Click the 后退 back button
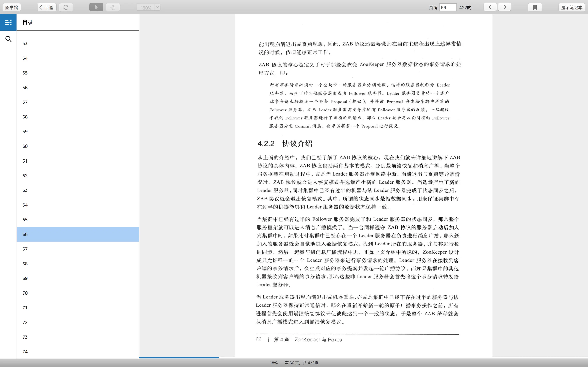The width and height of the screenshot is (588, 367). pyautogui.click(x=47, y=7)
